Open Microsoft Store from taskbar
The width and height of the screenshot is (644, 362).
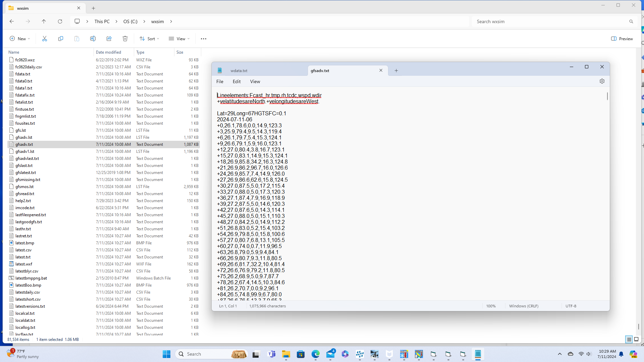301,354
